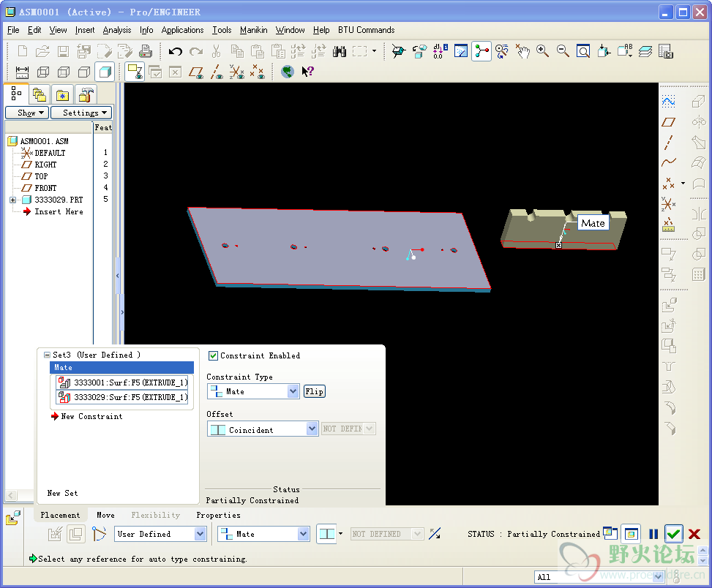712x588 pixels.
Task: Cancel placement with the red X icon
Action: (694, 534)
